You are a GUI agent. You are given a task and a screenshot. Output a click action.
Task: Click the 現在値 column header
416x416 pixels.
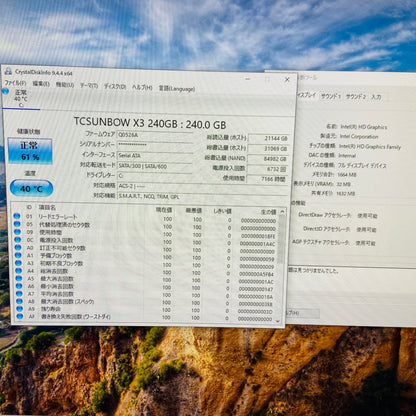[164, 210]
